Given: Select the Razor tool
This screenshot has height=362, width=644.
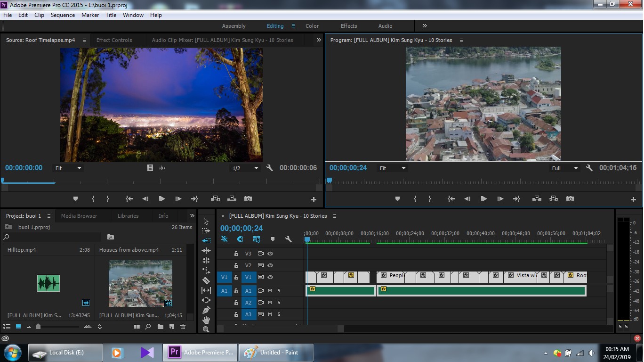Looking at the screenshot, I should coord(206,280).
